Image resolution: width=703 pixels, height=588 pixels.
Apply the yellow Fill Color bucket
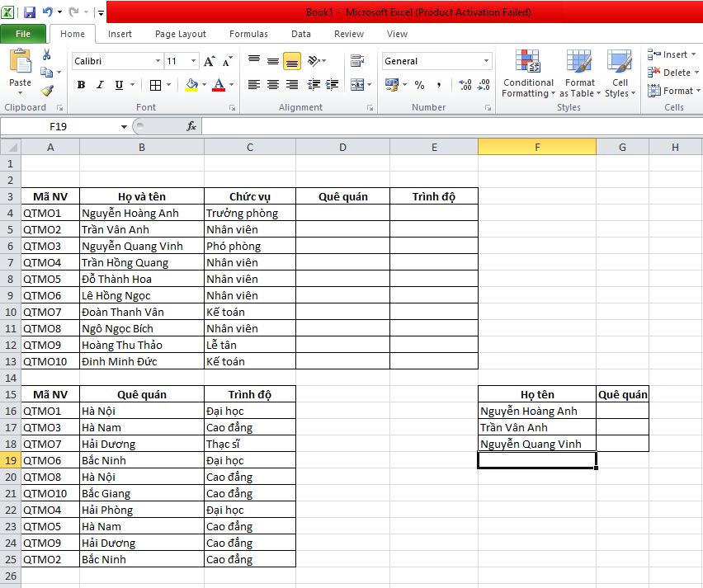[192, 85]
